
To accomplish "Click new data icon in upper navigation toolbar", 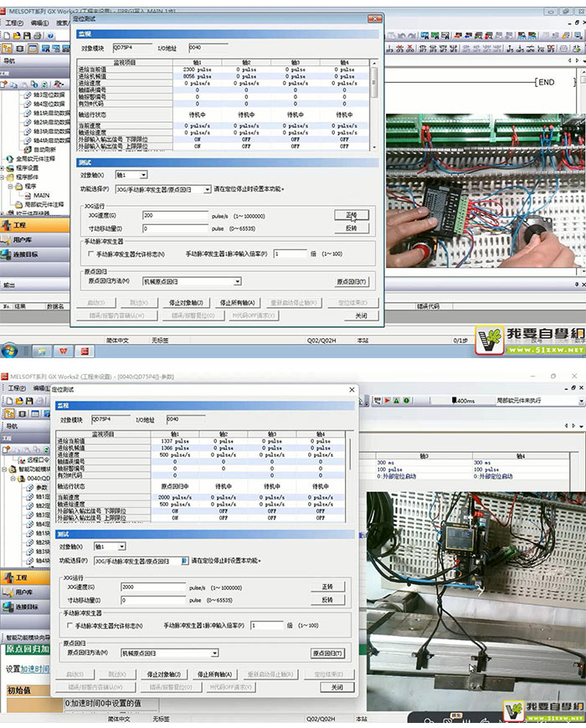I will (5, 84).
